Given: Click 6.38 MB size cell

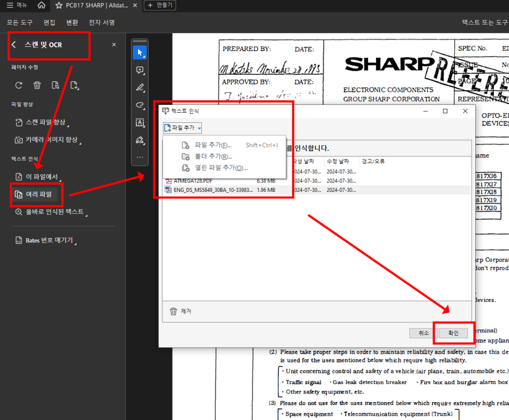Looking at the screenshot, I should [266, 181].
